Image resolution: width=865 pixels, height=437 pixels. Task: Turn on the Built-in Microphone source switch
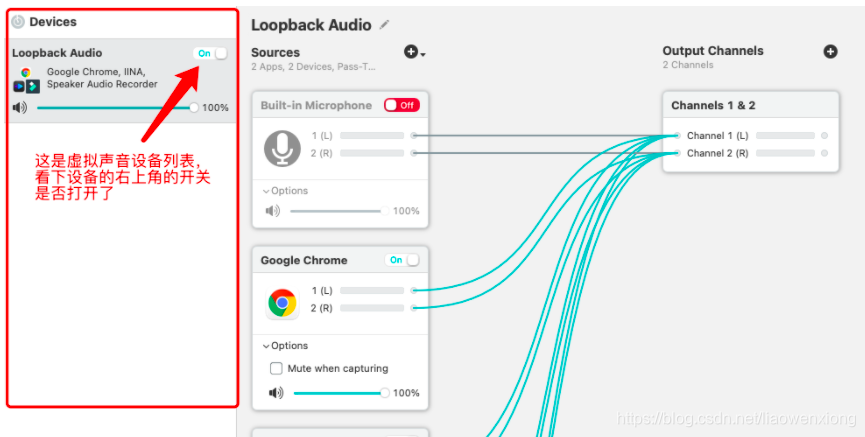(402, 105)
